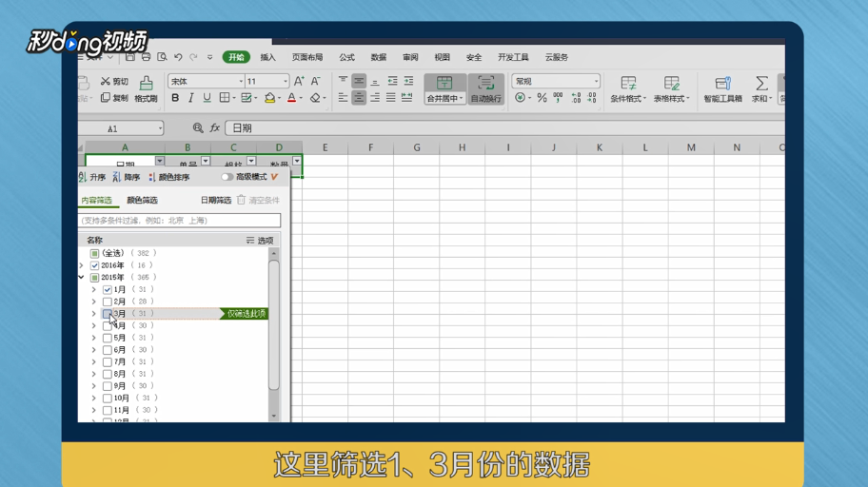Open filter dropdown on column D header
Screen dimensions: 868x487
(297, 161)
